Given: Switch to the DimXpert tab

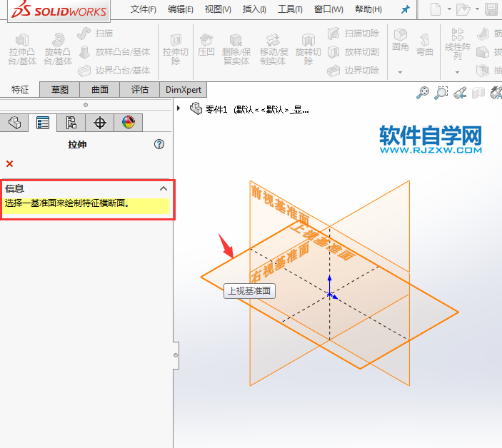Looking at the screenshot, I should tap(183, 90).
